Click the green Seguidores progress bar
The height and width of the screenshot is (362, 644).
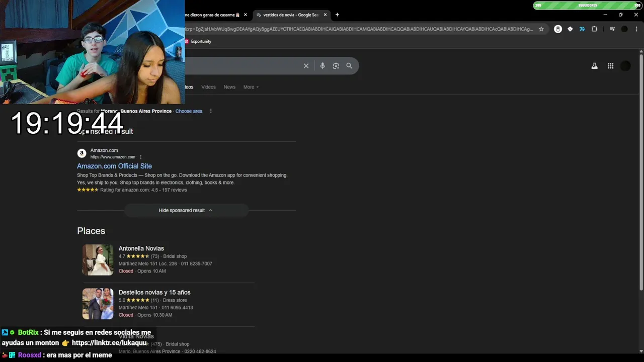pyautogui.click(x=588, y=6)
